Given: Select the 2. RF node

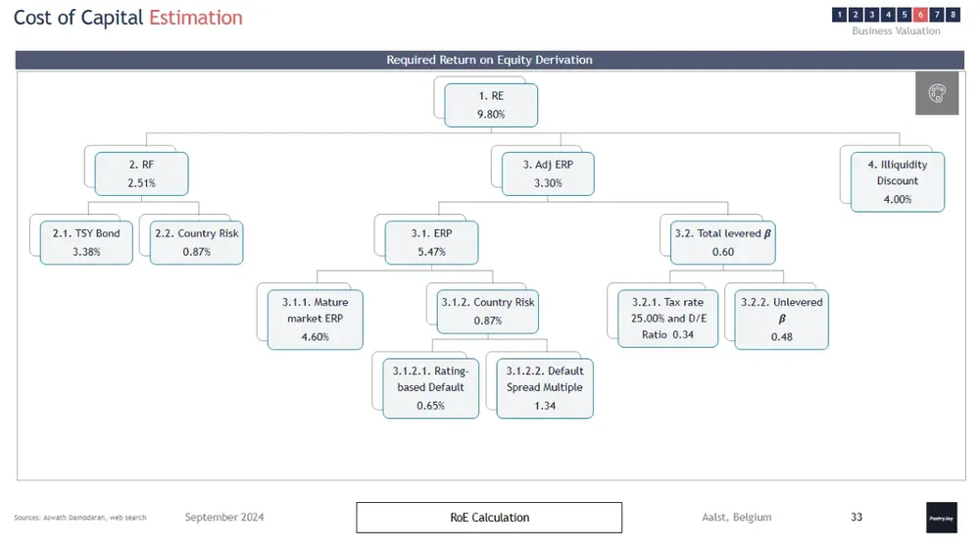Looking at the screenshot, I should (141, 174).
